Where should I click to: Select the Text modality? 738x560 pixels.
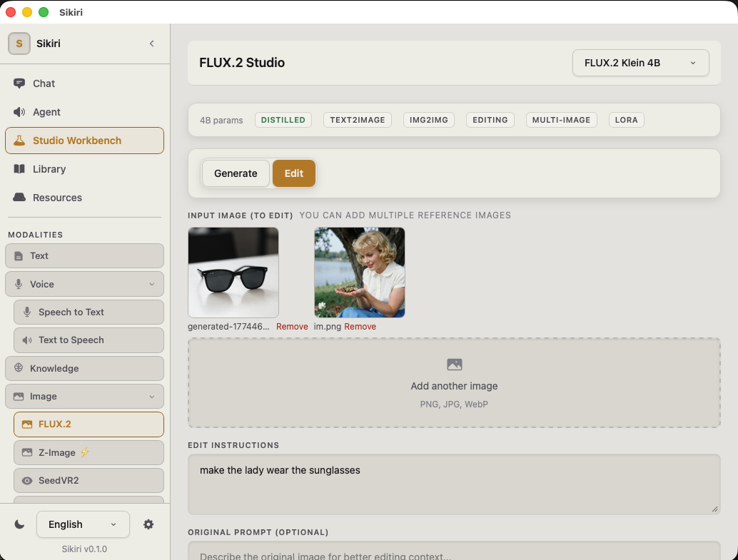click(85, 256)
